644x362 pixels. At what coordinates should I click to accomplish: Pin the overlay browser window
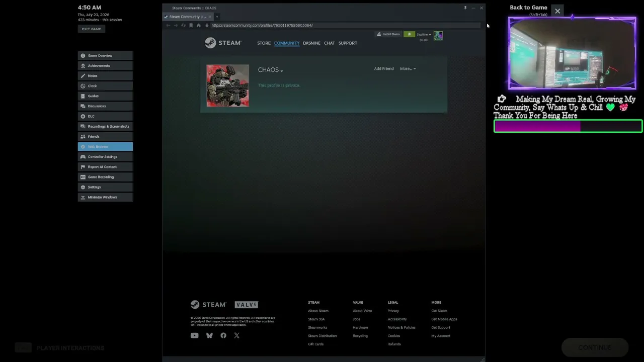pyautogui.click(x=465, y=8)
